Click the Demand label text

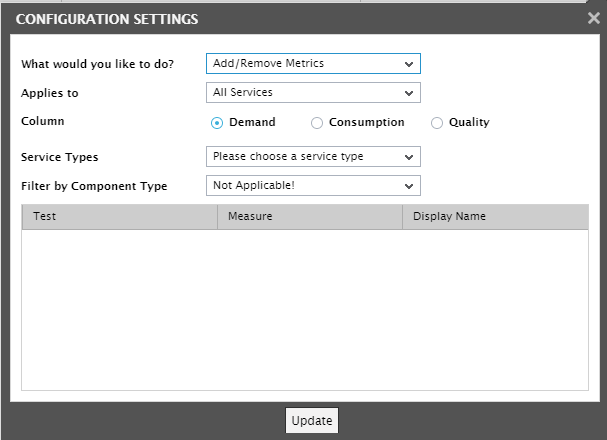[252, 122]
